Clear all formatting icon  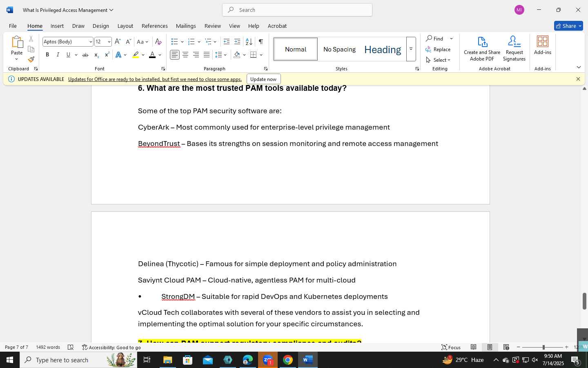pos(158,42)
